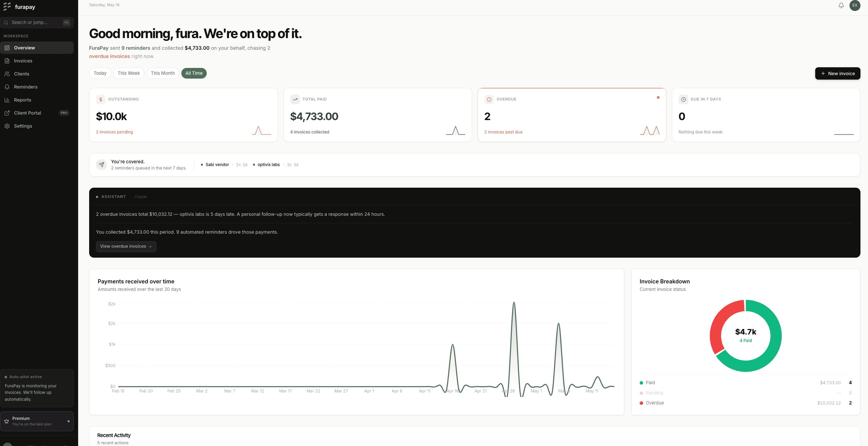Go to Clients in the sidebar

tap(37, 74)
